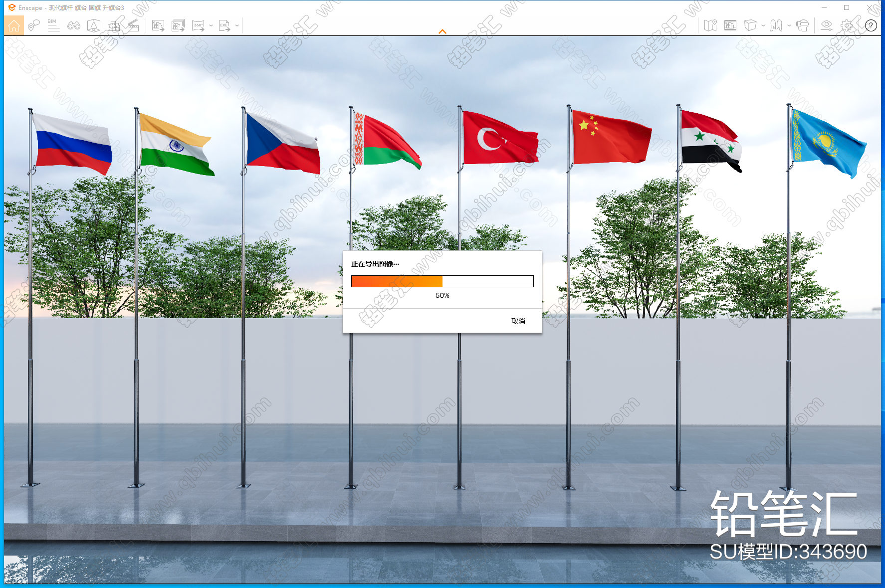The image size is (885, 588).
Task: Open the buildings asset library icon
Action: 114,25
